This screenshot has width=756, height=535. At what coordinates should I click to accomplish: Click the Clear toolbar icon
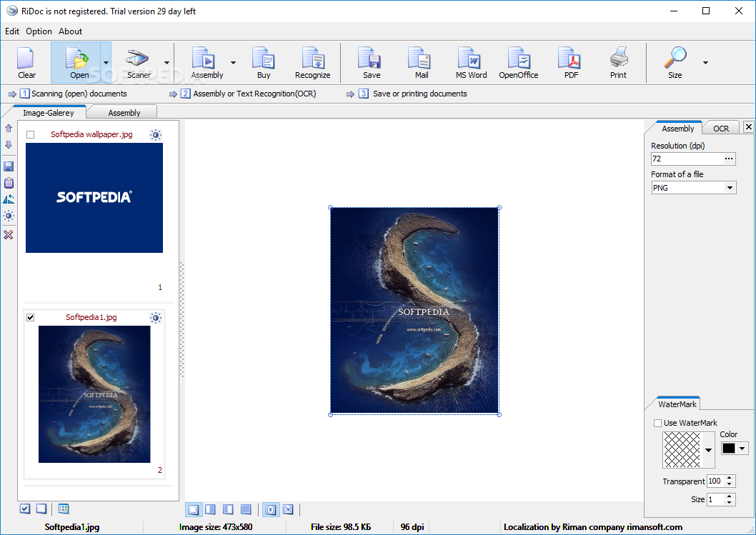[x=26, y=63]
